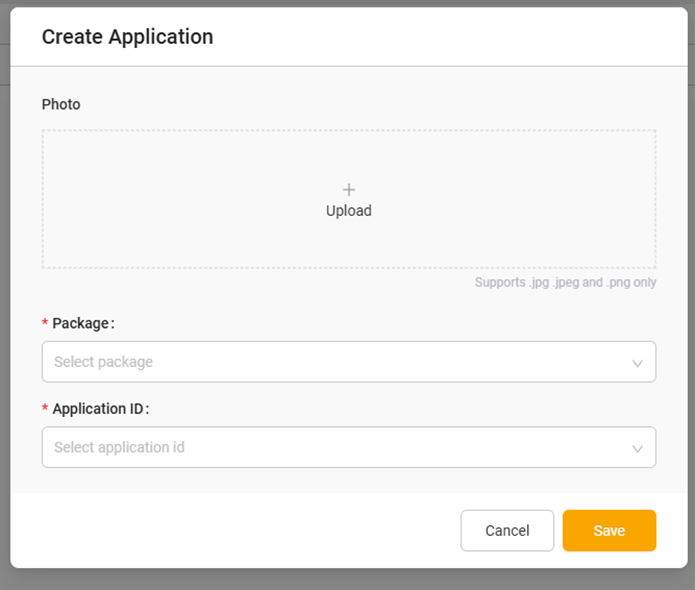Save the new application
This screenshot has width=695, height=590.
(x=609, y=531)
